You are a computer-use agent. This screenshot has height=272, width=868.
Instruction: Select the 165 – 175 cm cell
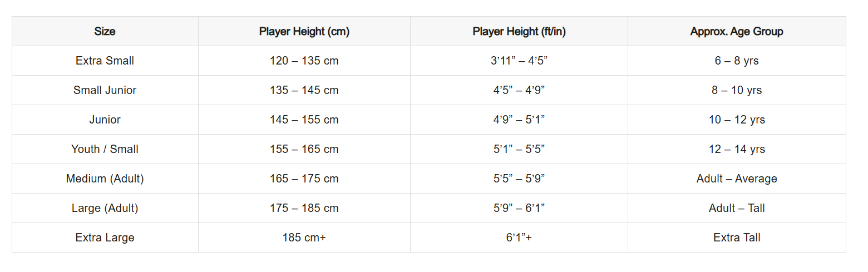(304, 179)
